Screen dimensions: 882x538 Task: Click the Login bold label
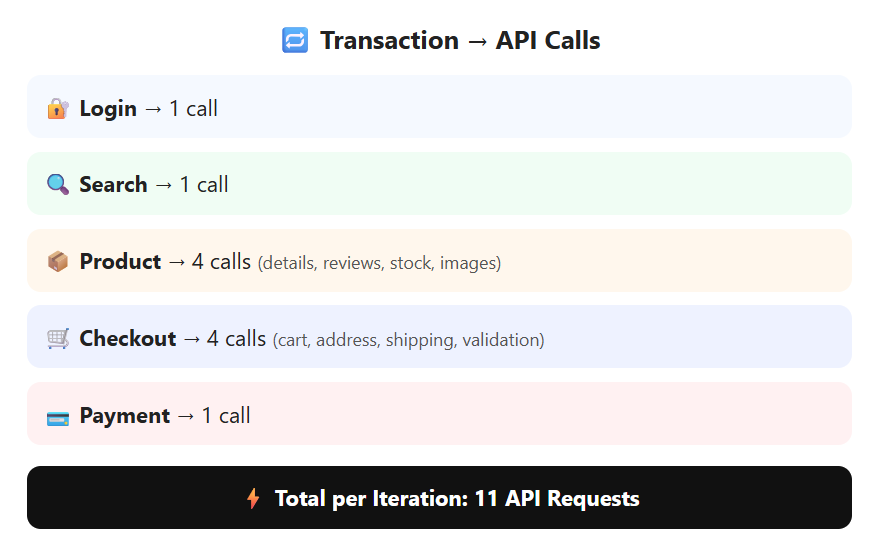pyautogui.click(x=108, y=109)
